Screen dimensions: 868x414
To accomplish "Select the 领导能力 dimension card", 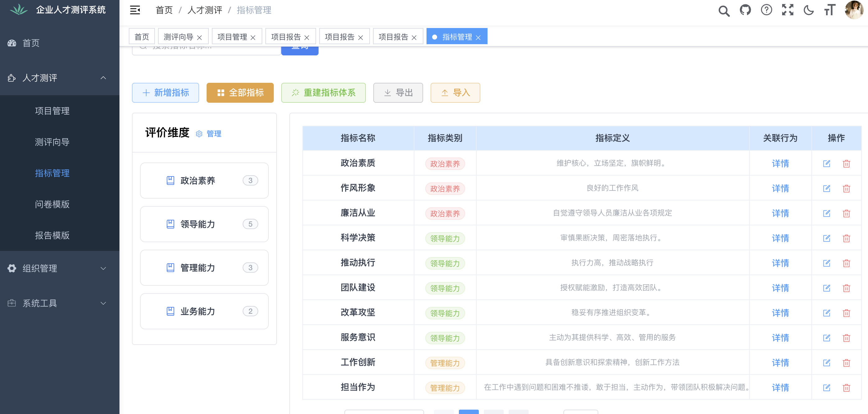I will click(204, 224).
